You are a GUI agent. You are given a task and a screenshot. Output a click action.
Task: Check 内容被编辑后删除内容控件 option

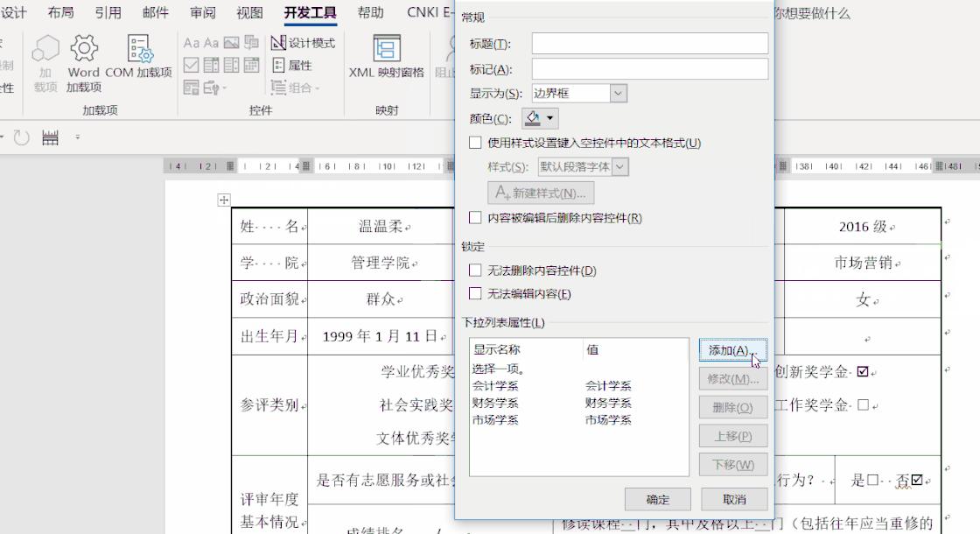coord(475,218)
